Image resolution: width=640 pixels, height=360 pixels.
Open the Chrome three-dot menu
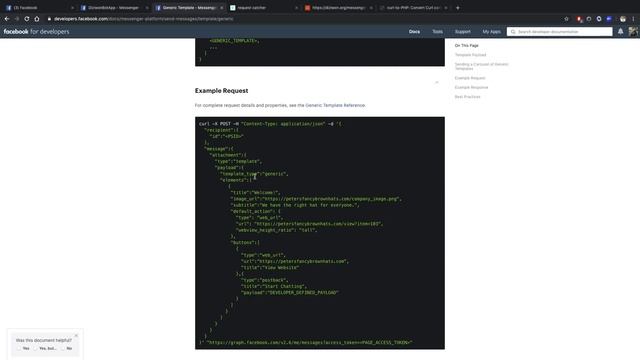pos(633,19)
